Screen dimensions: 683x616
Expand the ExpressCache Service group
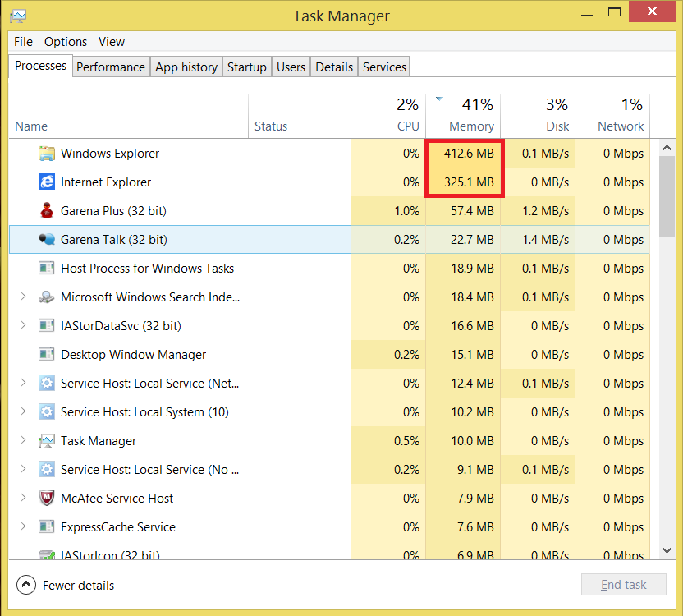pos(23,526)
